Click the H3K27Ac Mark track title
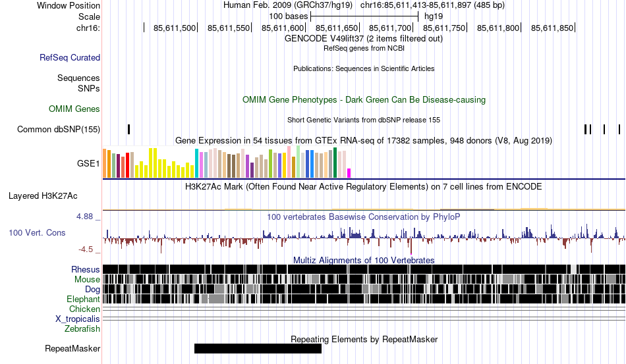The height and width of the screenshot is (364, 626). 364,186
